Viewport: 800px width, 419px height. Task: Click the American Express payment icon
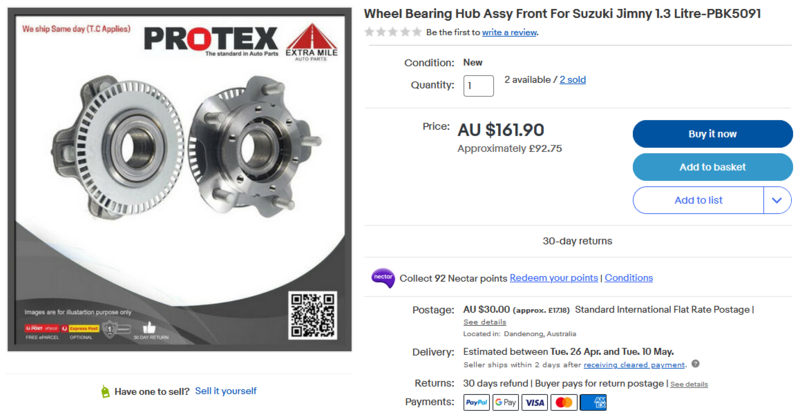click(x=593, y=403)
